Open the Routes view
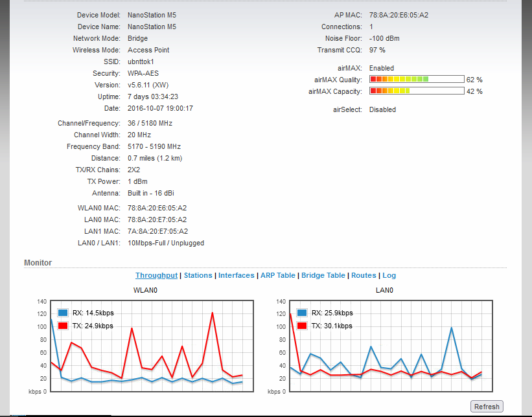 pyautogui.click(x=364, y=275)
